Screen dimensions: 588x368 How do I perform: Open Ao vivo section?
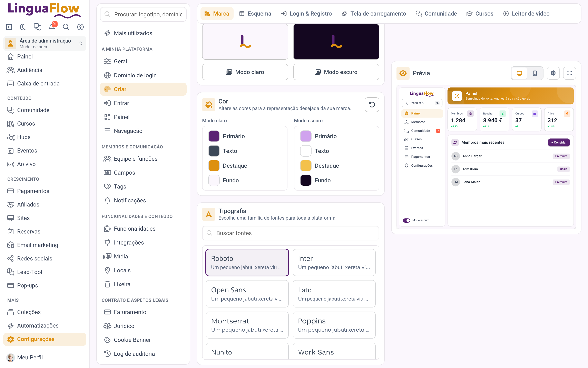tap(45, 164)
